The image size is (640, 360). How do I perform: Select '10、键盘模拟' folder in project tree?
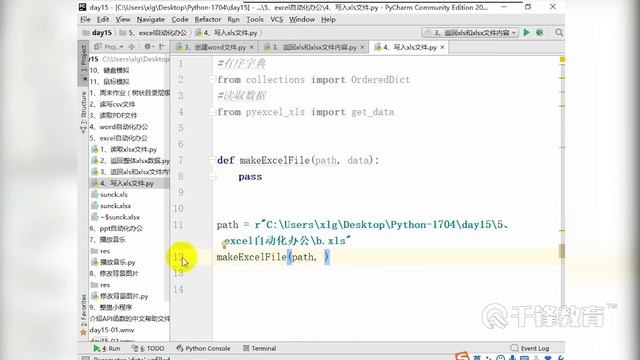109,70
